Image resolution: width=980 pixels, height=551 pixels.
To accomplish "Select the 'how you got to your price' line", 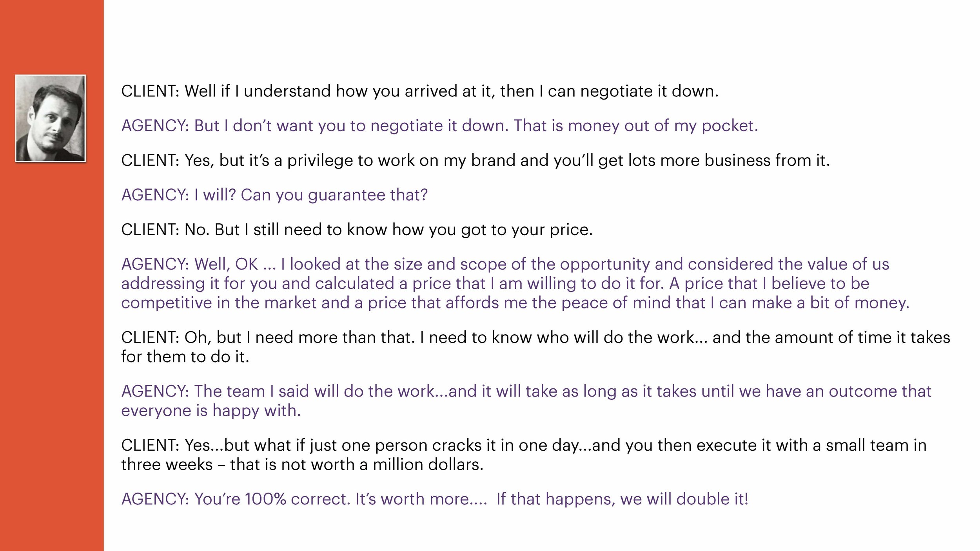I will [x=357, y=230].
